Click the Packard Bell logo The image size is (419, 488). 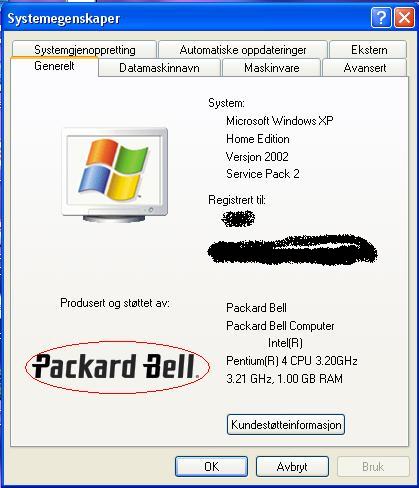tap(117, 367)
